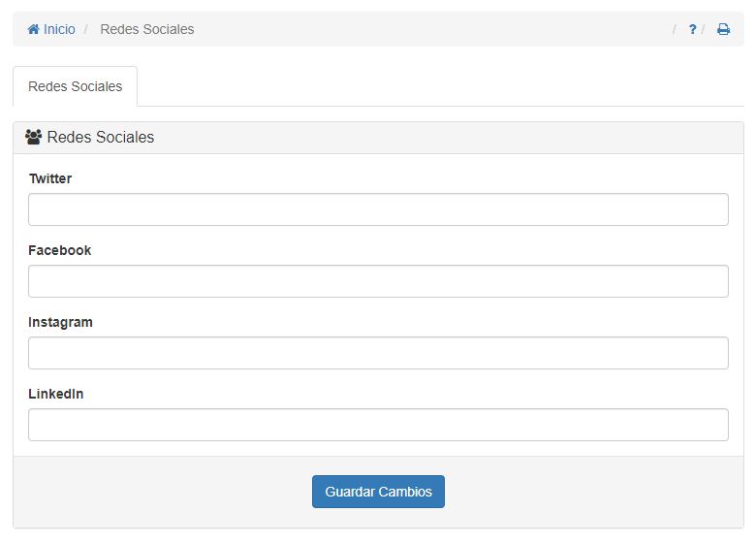
Task: Click the printer icon to print page
Action: pyautogui.click(x=723, y=30)
